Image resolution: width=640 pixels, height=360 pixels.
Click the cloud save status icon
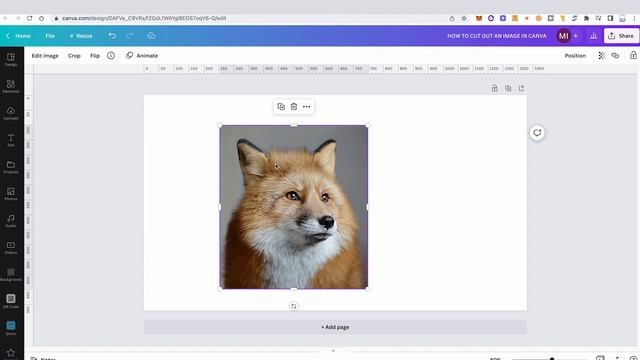151,36
